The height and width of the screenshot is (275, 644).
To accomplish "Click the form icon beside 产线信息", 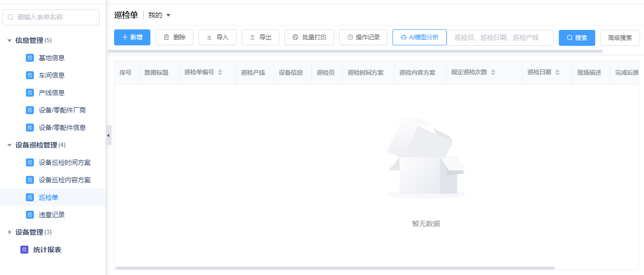I will tap(30, 93).
